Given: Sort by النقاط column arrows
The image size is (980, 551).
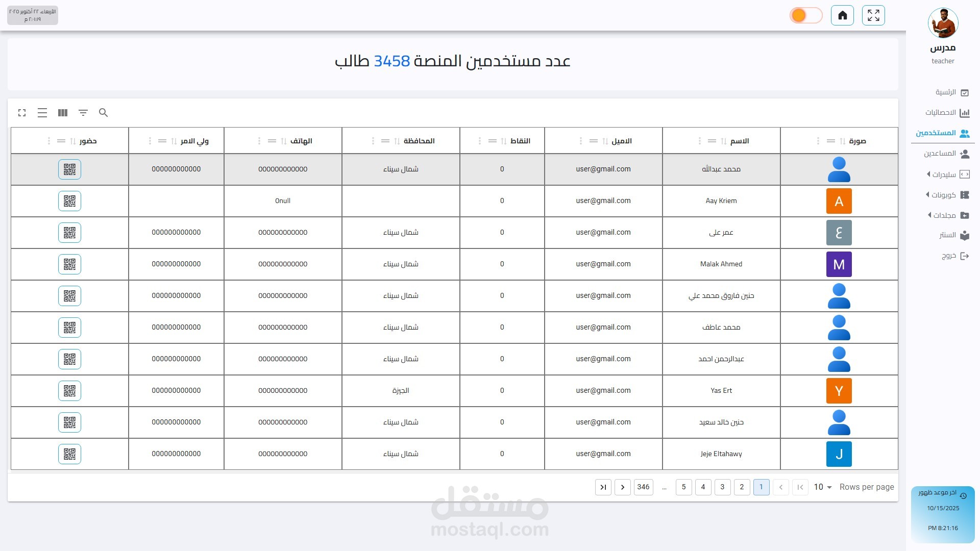Looking at the screenshot, I should tap(504, 141).
